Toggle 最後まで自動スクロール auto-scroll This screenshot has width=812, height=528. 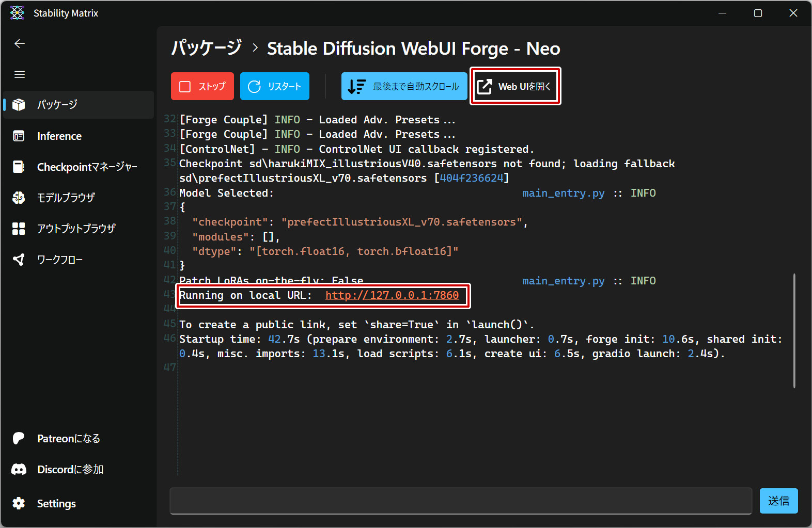pyautogui.click(x=404, y=86)
